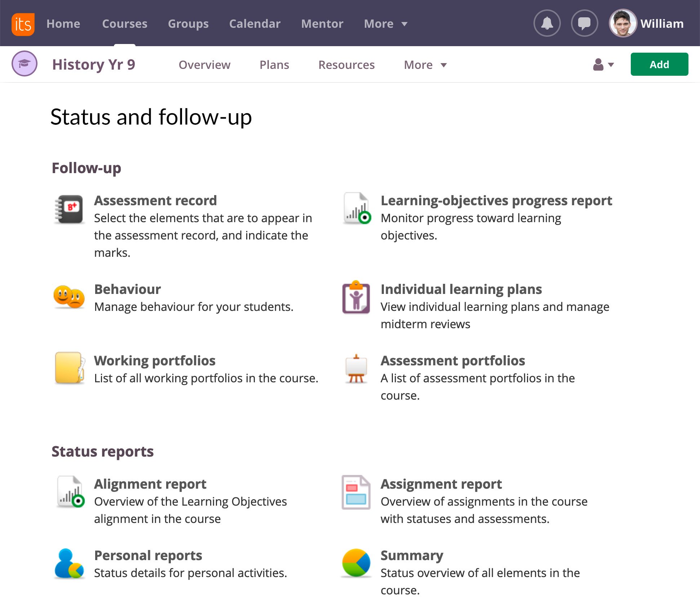700x616 pixels.
Task: Click the Assessment record notebook icon
Action: tap(69, 209)
